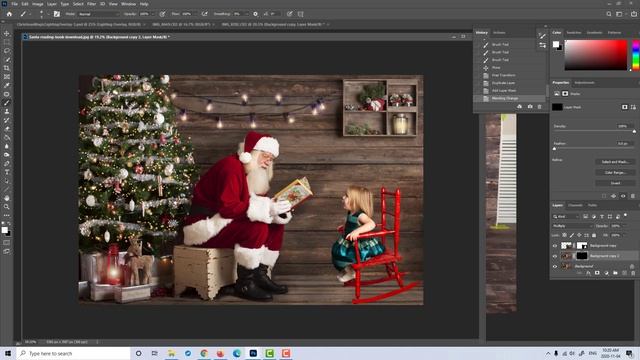Click the hue spectrum strip in Color panel
The width and height of the screenshot is (640, 360).
[636, 55]
